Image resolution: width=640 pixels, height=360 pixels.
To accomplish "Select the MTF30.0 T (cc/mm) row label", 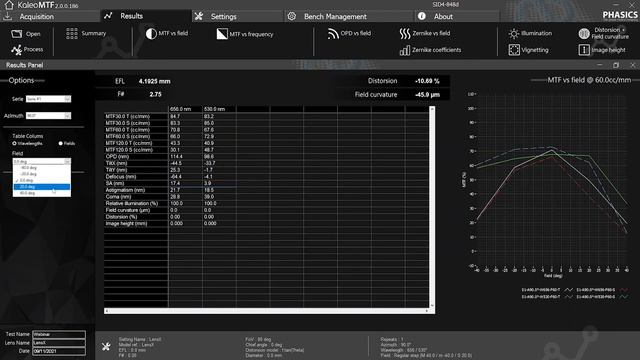I will click(x=128, y=116).
